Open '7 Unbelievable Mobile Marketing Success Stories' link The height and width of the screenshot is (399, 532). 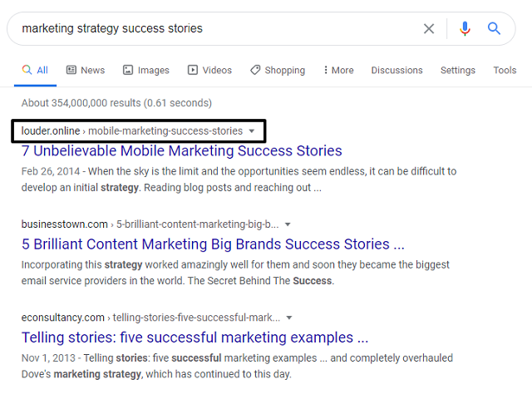(182, 151)
